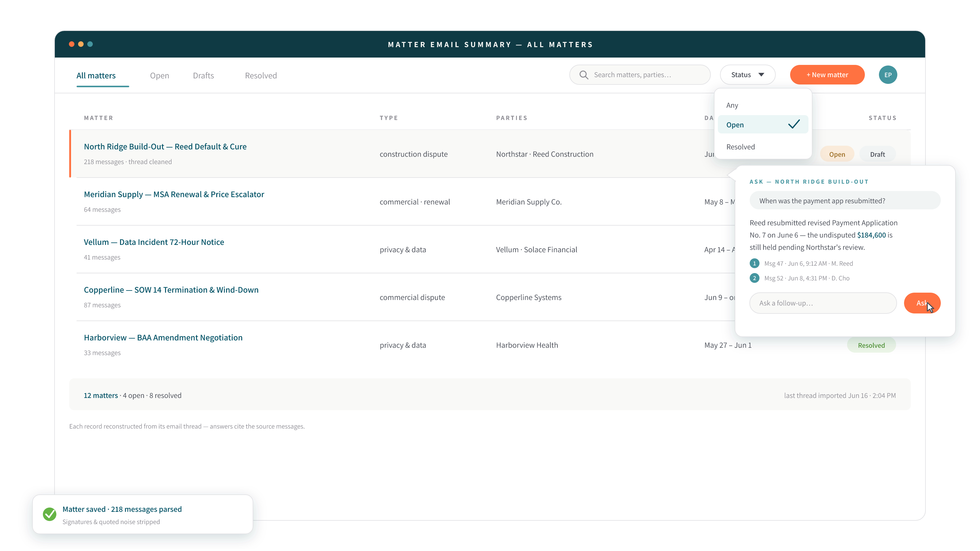Image resolution: width=980 pixels, height=551 pixels.
Task: Click 'Meridian Supply Co.' parties cell
Action: pos(528,202)
